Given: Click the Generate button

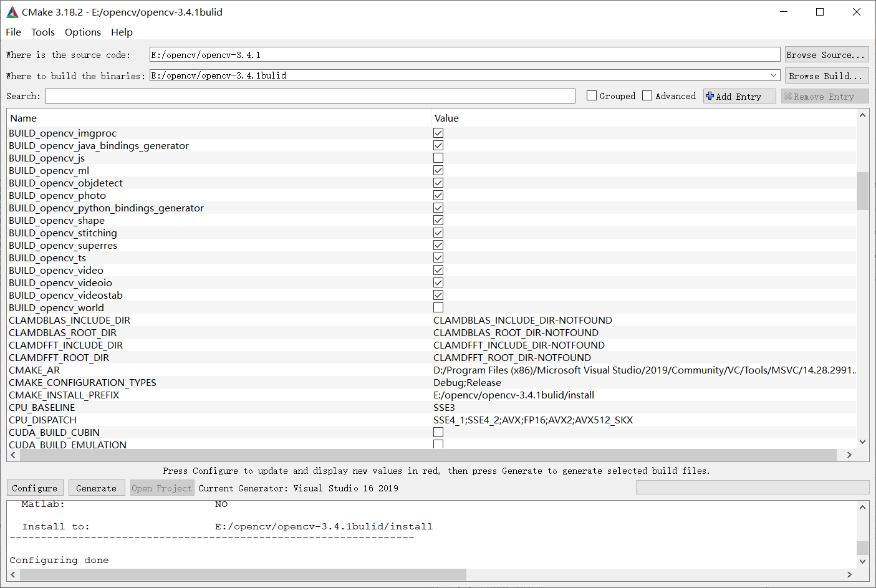Looking at the screenshot, I should (96, 488).
